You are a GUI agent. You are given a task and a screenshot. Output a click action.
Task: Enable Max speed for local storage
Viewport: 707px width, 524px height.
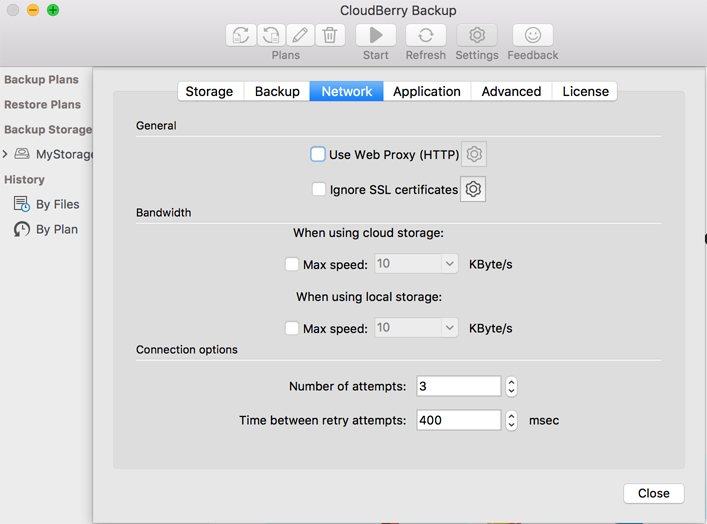[x=292, y=328]
